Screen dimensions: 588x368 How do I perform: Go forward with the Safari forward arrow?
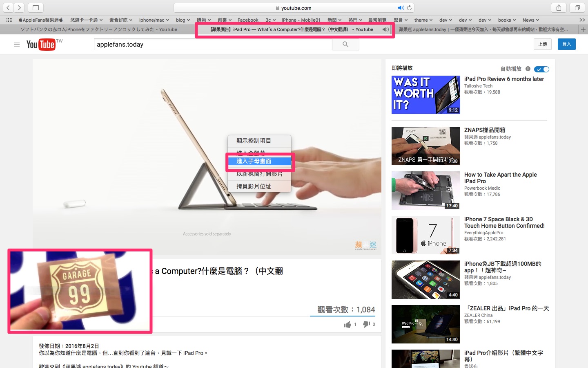coord(19,8)
